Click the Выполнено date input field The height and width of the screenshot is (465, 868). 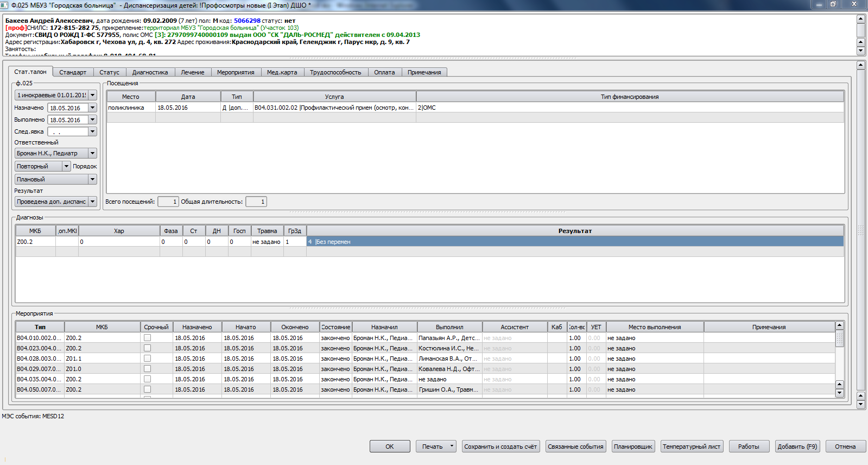click(x=67, y=120)
